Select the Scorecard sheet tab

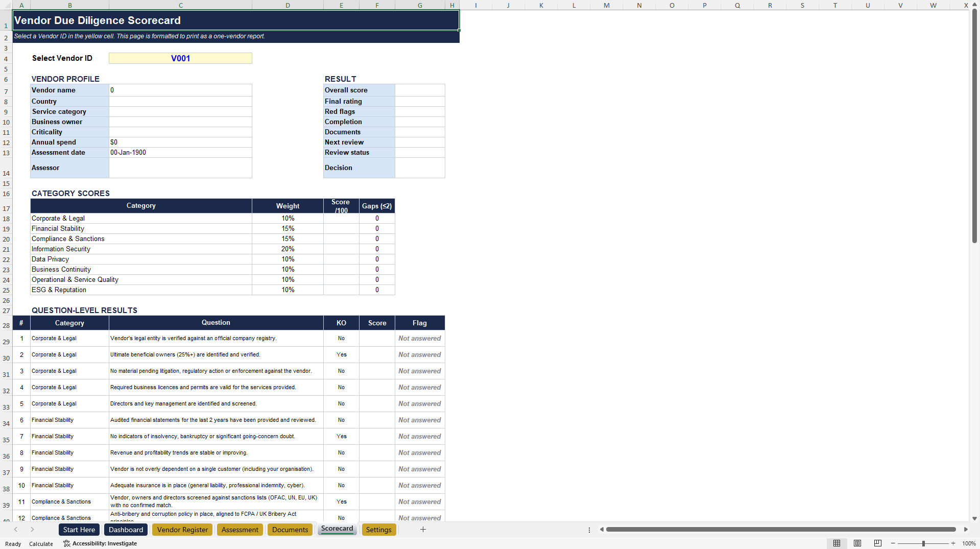point(337,529)
